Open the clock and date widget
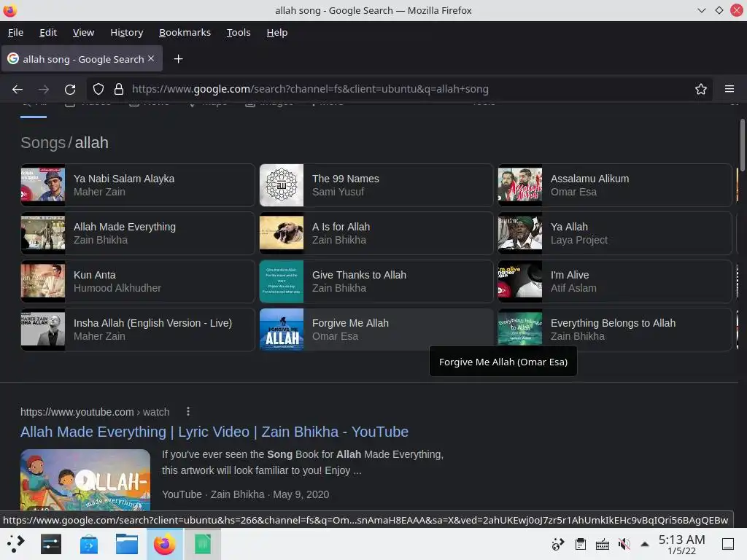The width and height of the screenshot is (747, 560). [682, 544]
